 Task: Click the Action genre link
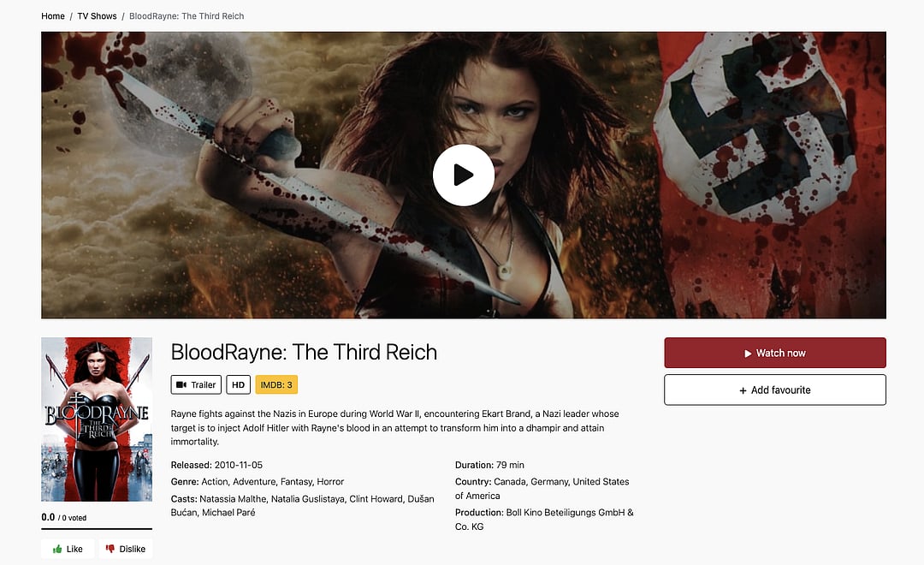click(x=215, y=482)
